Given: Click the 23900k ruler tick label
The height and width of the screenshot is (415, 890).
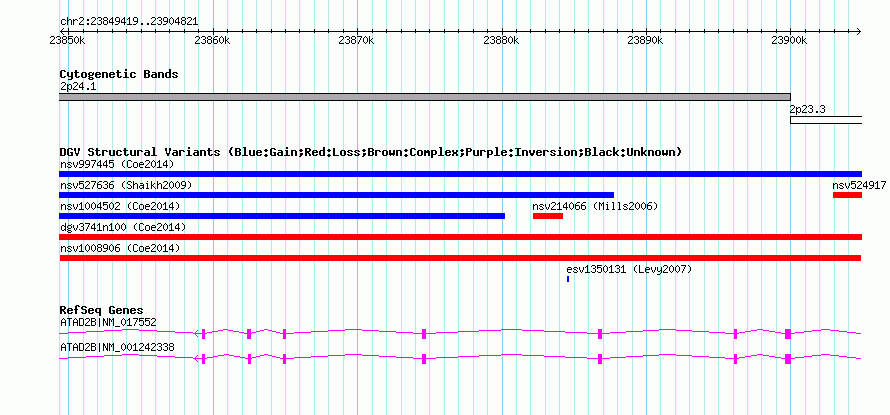Looking at the screenshot, I should click(x=790, y=40).
